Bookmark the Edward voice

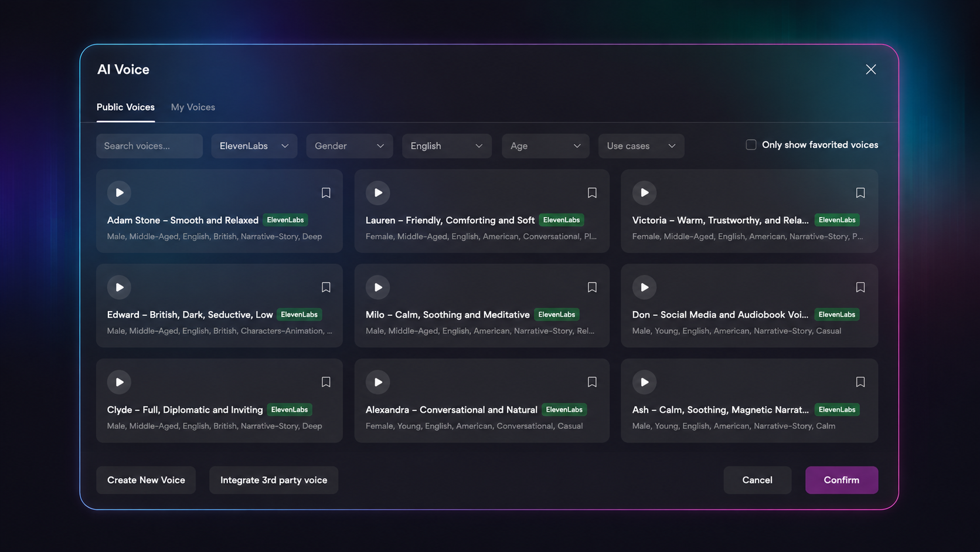(x=326, y=287)
